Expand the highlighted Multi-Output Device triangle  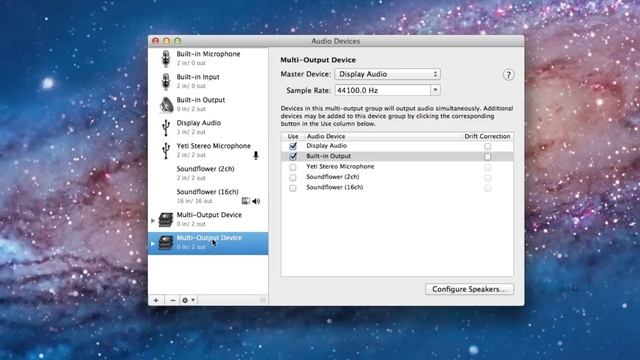(153, 243)
